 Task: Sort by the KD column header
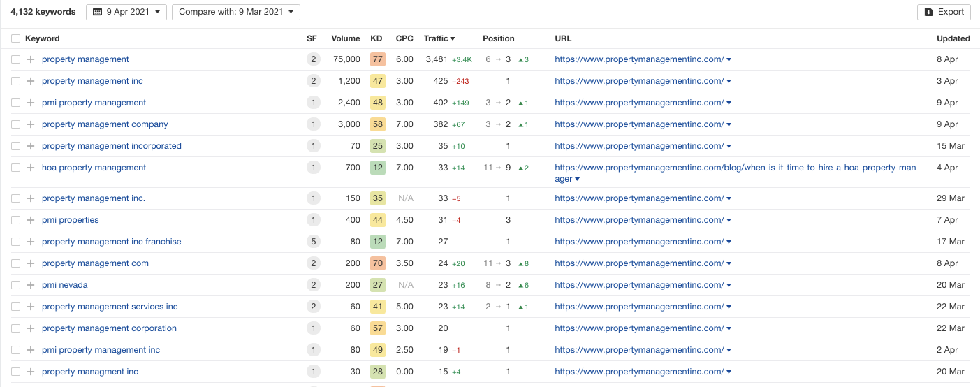coord(376,38)
